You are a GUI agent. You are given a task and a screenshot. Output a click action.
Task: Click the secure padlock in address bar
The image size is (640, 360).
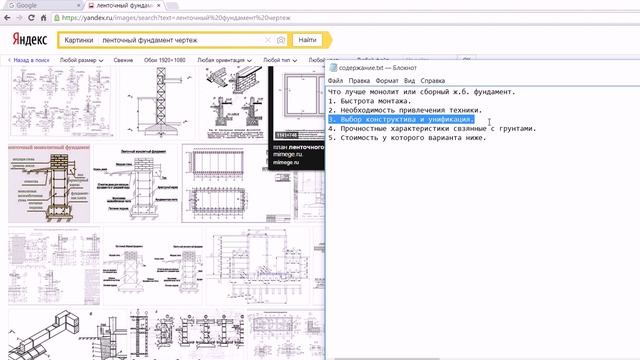coord(57,18)
